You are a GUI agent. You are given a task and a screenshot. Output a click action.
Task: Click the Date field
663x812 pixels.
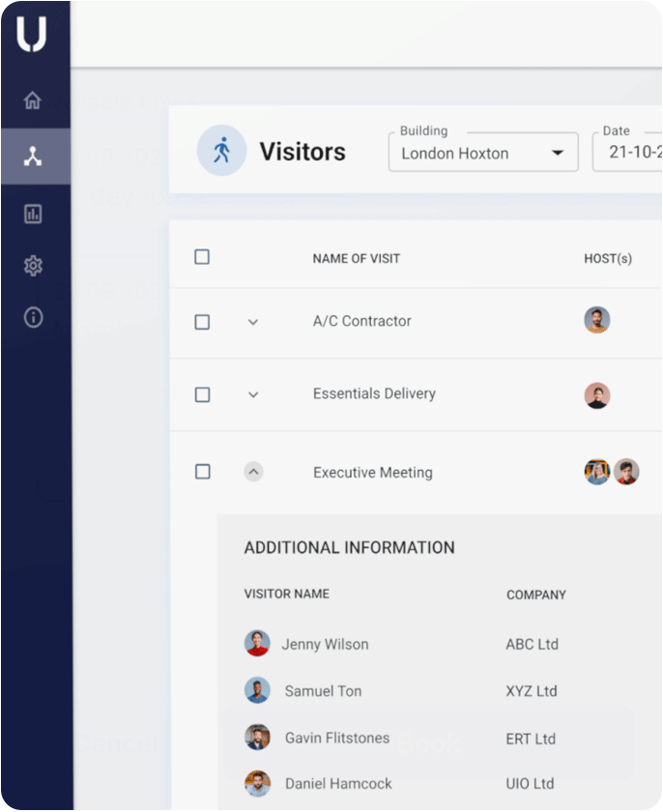click(x=627, y=152)
